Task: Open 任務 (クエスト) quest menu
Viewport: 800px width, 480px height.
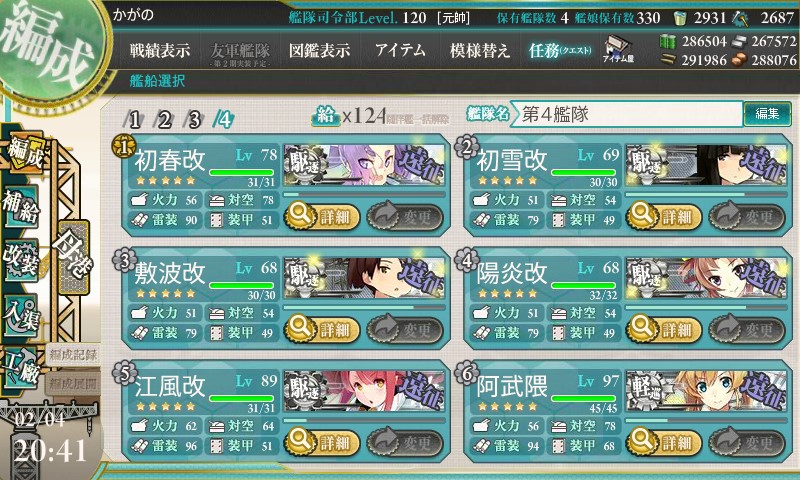Action: 560,50
